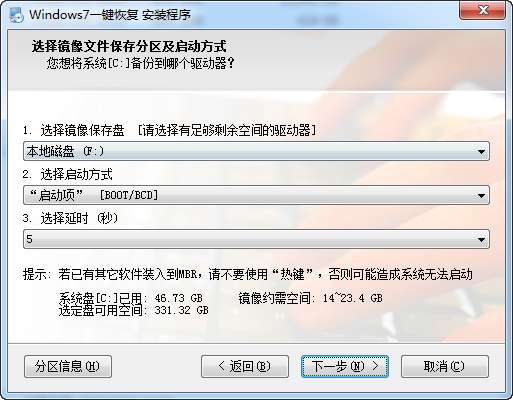Click heading 选择镜像文件保存分区及启动方式

tap(129, 46)
